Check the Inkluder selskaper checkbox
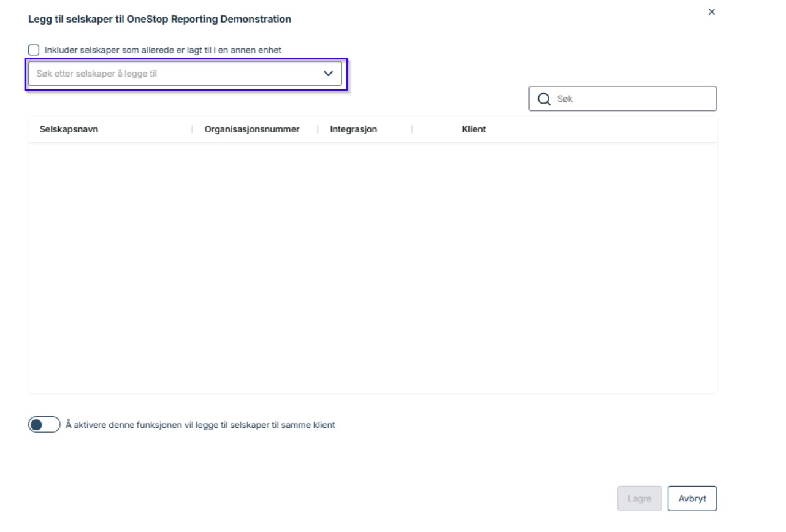This screenshot has width=786, height=532. point(34,50)
